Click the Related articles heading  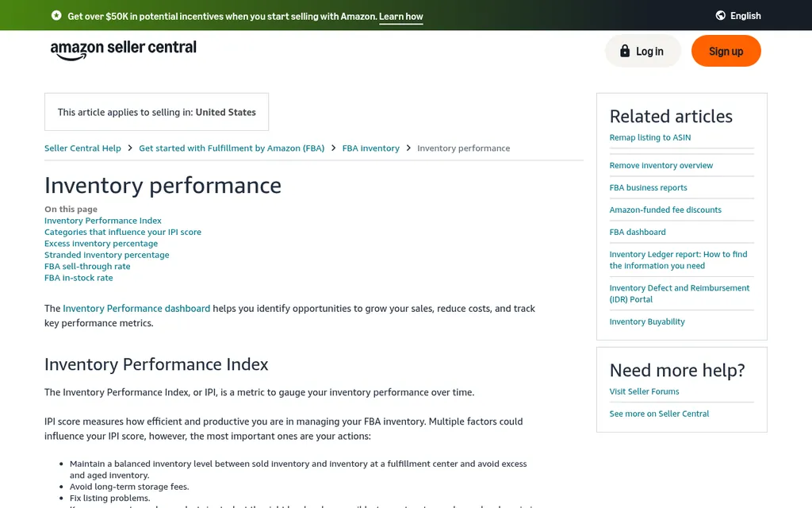(671, 116)
